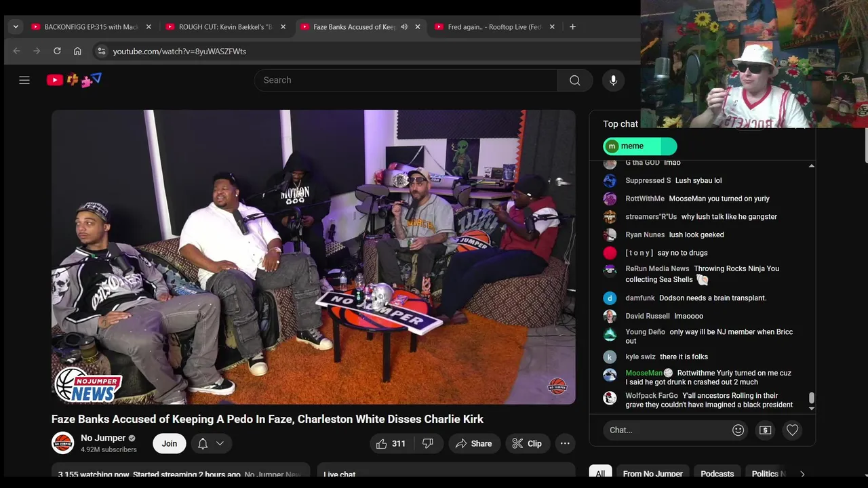Dislike the video with thumbs down
868x488 pixels.
[x=428, y=443]
